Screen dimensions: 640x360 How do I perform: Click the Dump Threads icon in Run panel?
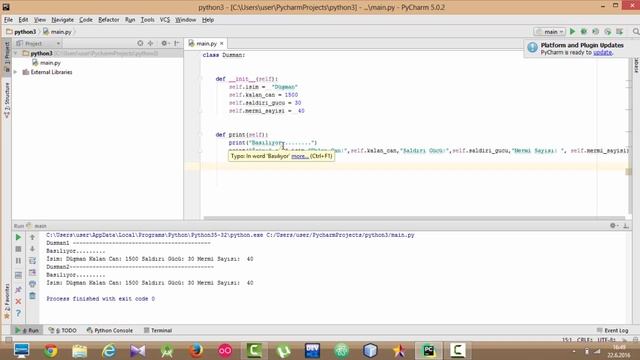18,276
